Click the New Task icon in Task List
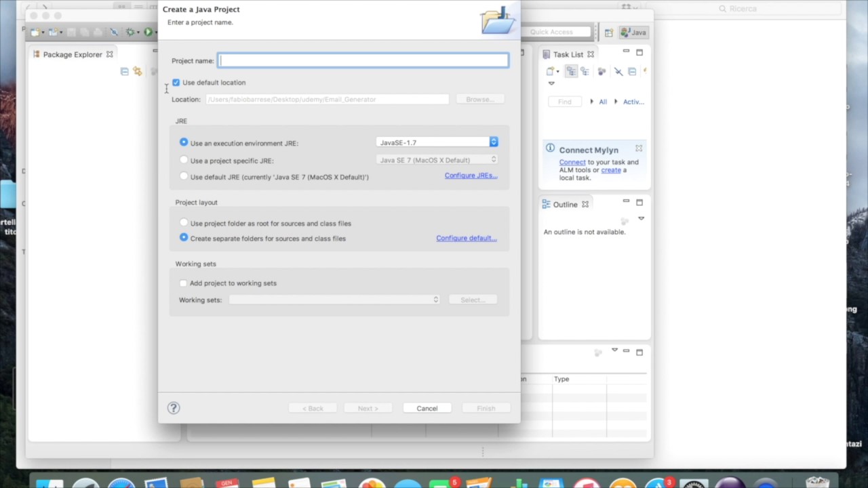 coord(550,71)
